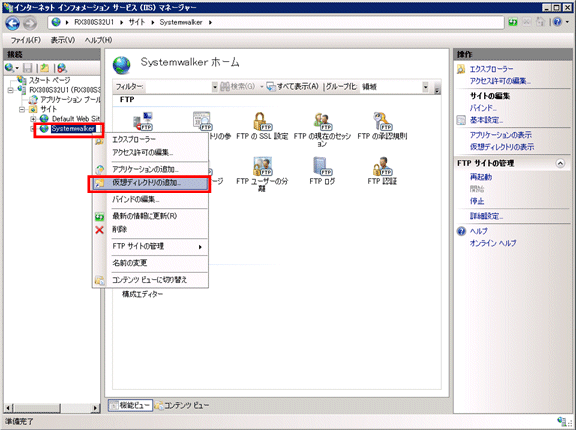Click the ヘルプ question icon in actions pane
The height and width of the screenshot is (430, 576).
(x=461, y=231)
